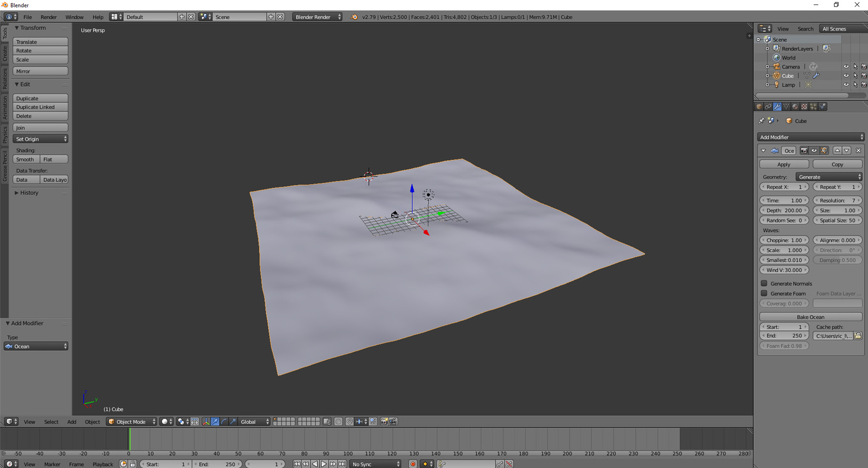
Task: Click the OpenGL render animation clapper icon
Action: pyautogui.click(x=393, y=421)
